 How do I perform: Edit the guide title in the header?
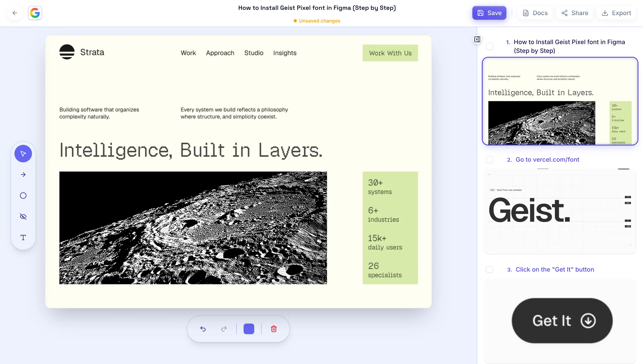point(317,8)
